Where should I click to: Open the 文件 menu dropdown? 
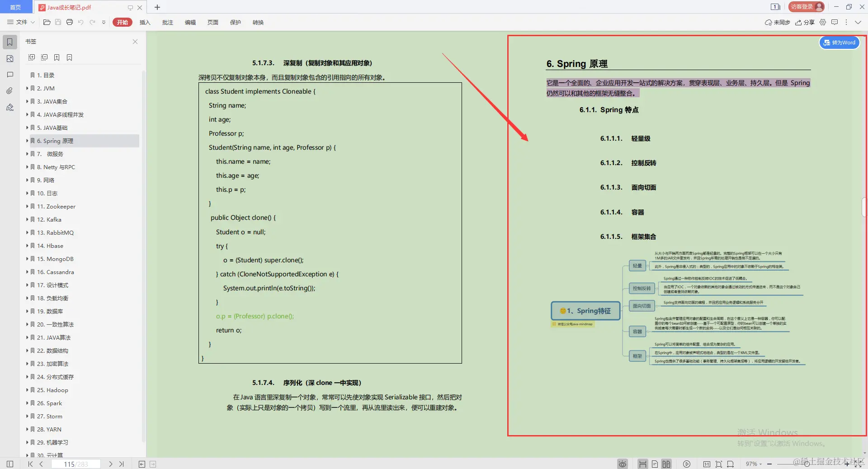[x=21, y=22]
